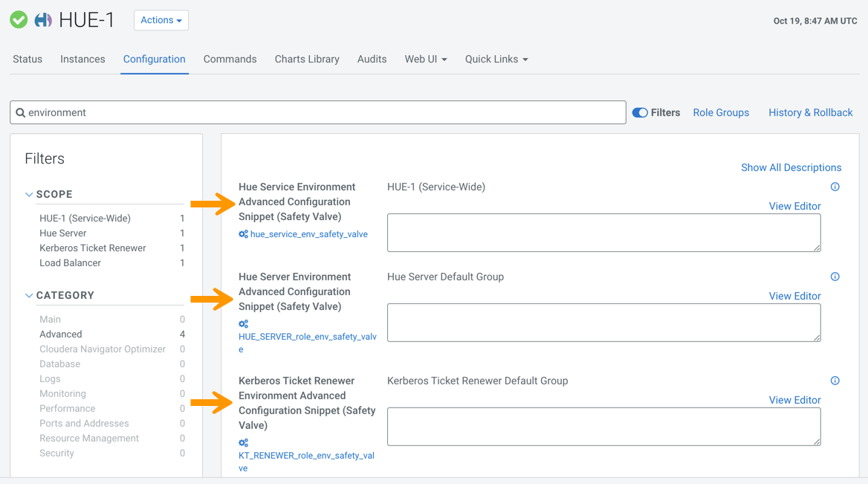Viewport: 868px width, 484px height.
Task: Open the Charts Library tab
Action: (307, 59)
